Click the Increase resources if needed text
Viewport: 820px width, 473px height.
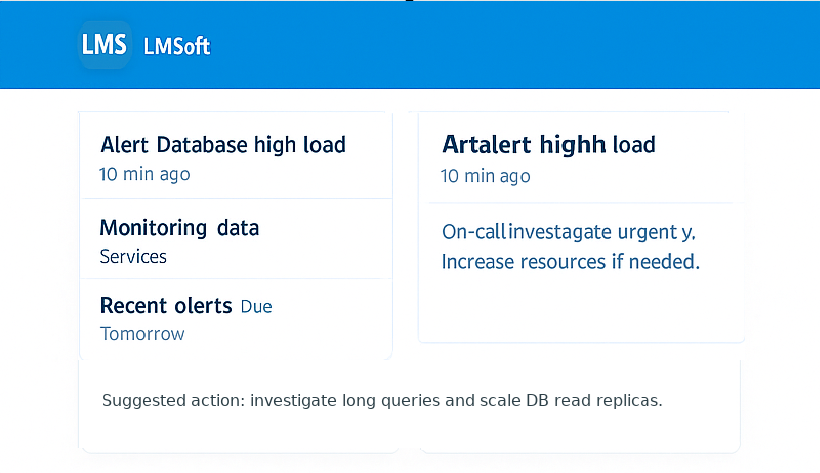[x=571, y=262]
